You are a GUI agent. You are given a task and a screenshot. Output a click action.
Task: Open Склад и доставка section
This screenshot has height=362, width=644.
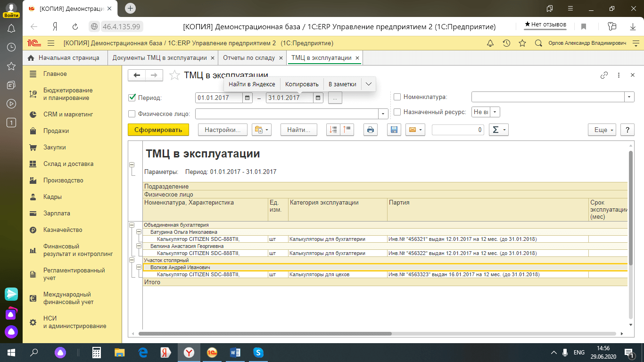[68, 164]
